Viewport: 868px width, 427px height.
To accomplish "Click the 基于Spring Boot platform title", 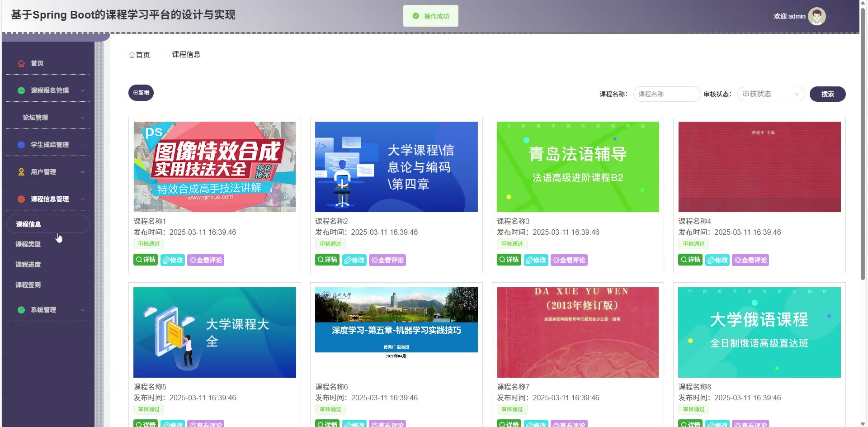I will (123, 15).
